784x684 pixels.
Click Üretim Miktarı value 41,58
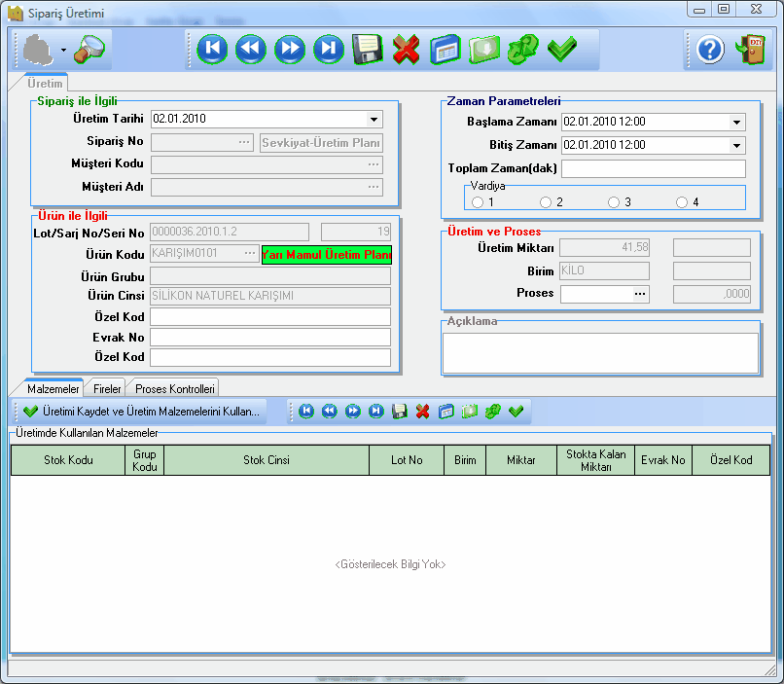pyautogui.click(x=604, y=247)
